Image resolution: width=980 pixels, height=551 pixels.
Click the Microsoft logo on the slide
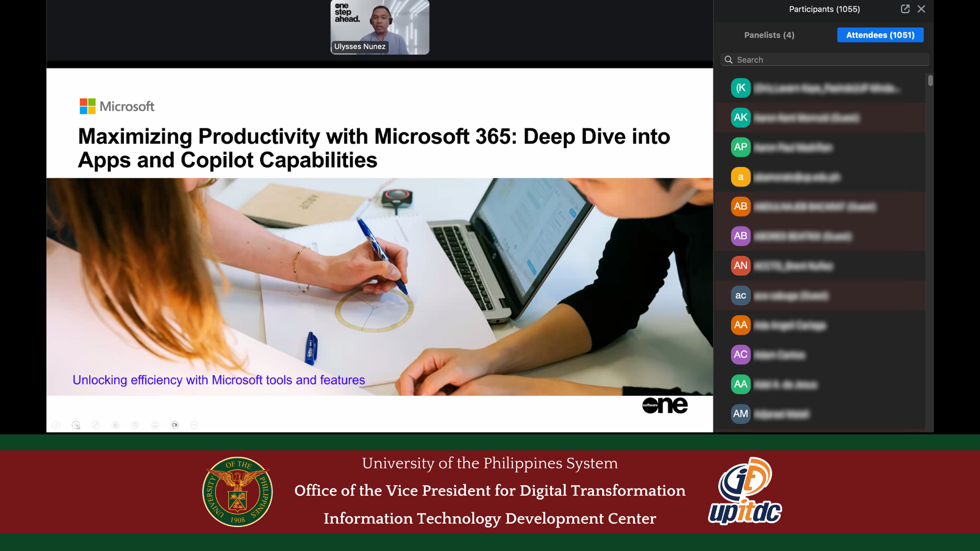[x=117, y=106]
